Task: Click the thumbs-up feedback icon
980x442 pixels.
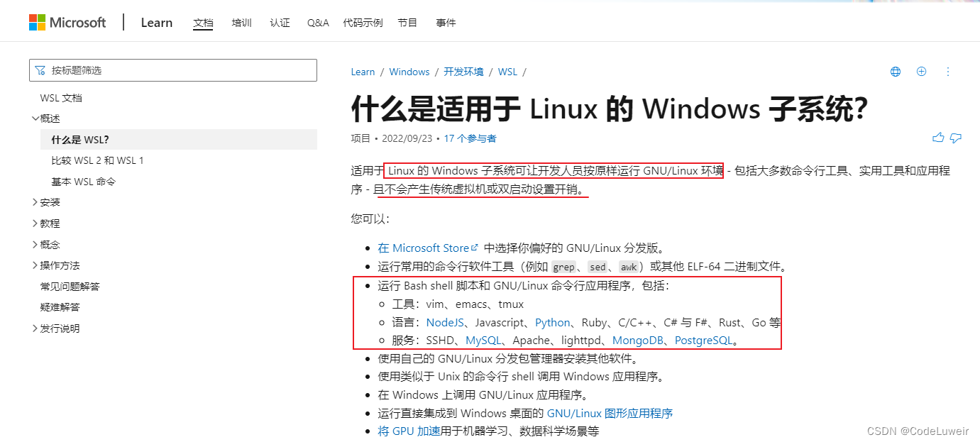Action: click(x=937, y=137)
